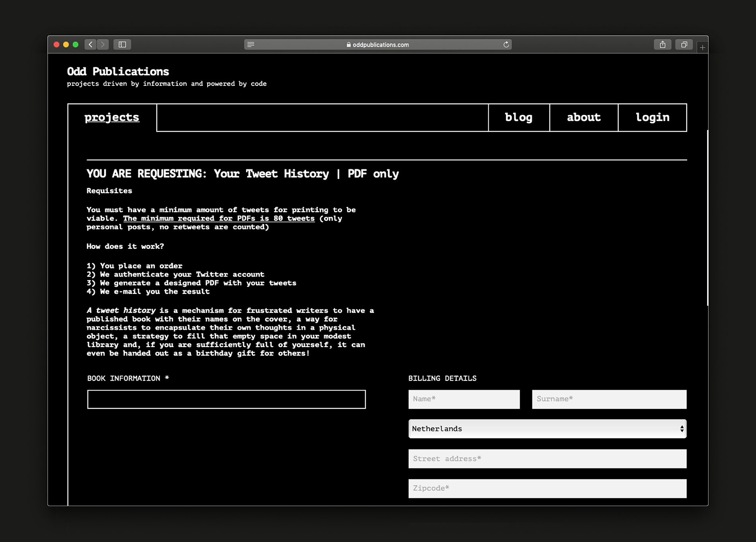Click 'How does it work?' text
This screenshot has width=756, height=542.
tap(125, 247)
